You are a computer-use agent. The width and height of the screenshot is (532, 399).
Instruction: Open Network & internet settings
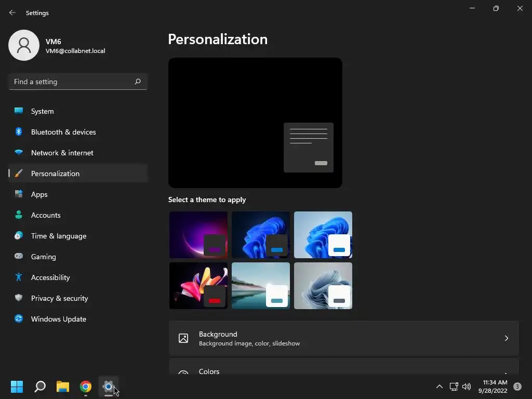pyautogui.click(x=78, y=153)
